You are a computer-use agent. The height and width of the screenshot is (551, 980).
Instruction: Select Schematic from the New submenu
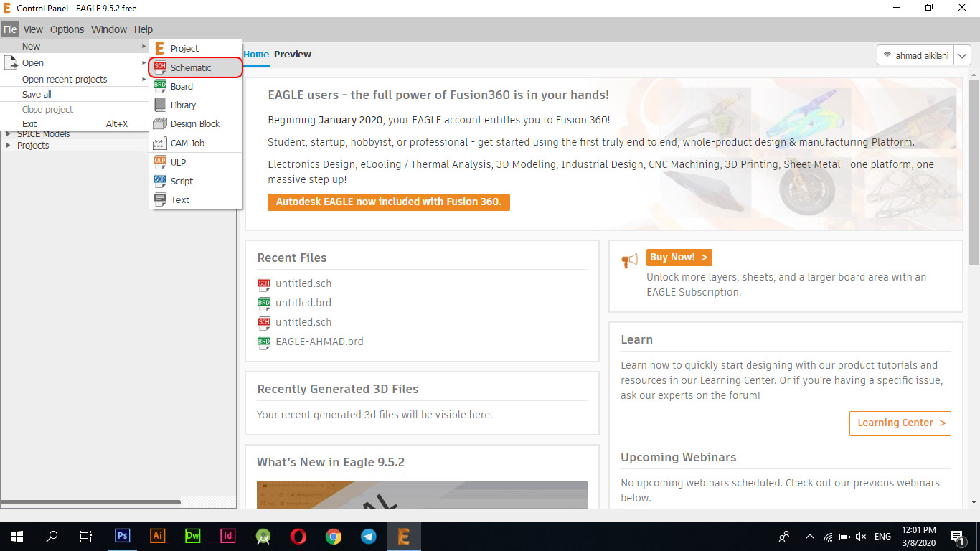pos(196,67)
